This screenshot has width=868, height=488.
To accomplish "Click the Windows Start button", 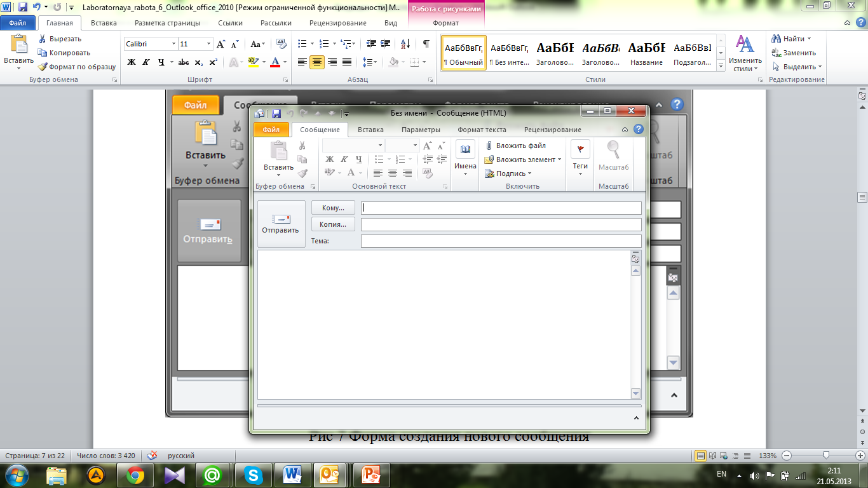I will [x=18, y=475].
